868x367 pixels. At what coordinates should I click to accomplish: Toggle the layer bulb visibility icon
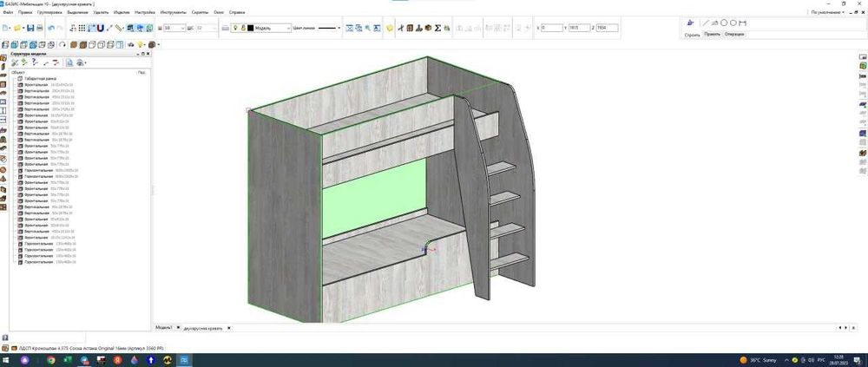click(233, 29)
